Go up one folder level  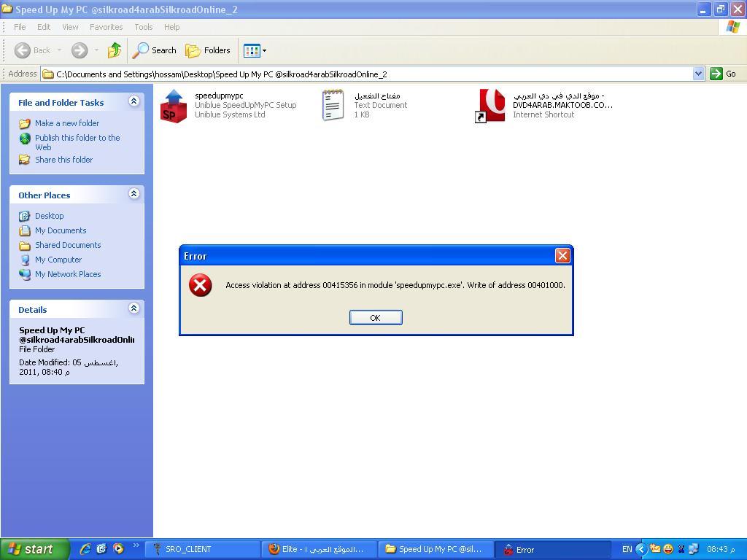[115, 50]
